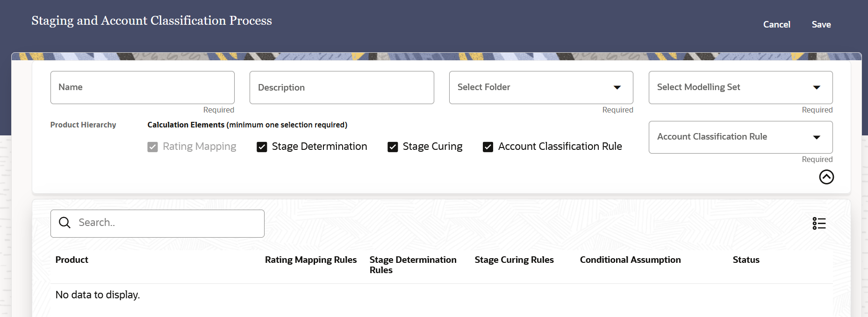Click the Status column header
This screenshot has width=868, height=317.
pyautogui.click(x=746, y=260)
